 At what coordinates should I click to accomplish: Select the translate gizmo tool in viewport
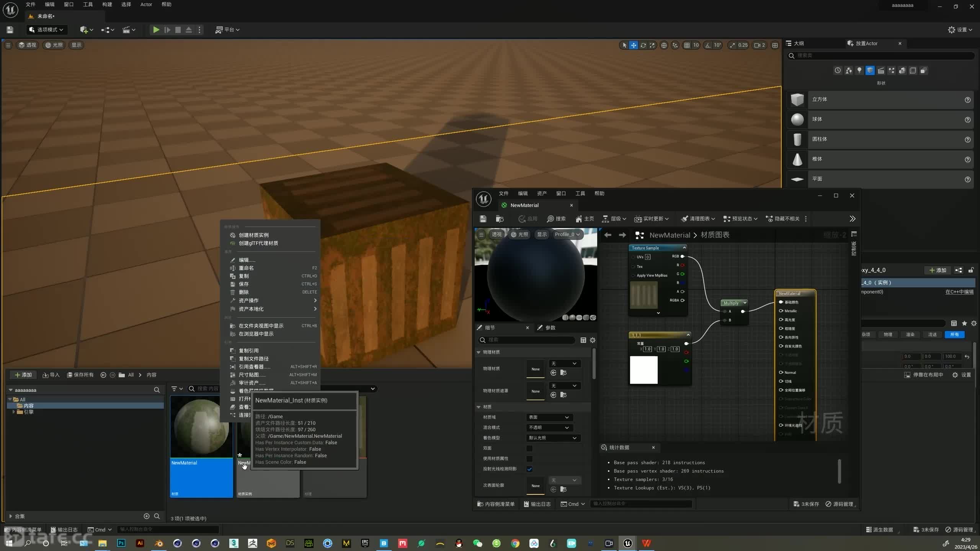pos(634,45)
